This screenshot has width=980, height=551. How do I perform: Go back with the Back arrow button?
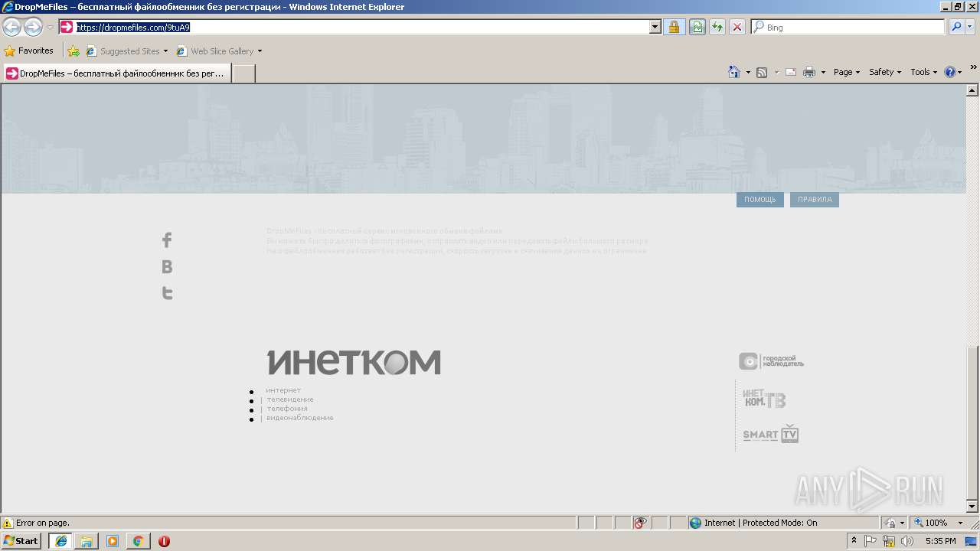tap(11, 28)
